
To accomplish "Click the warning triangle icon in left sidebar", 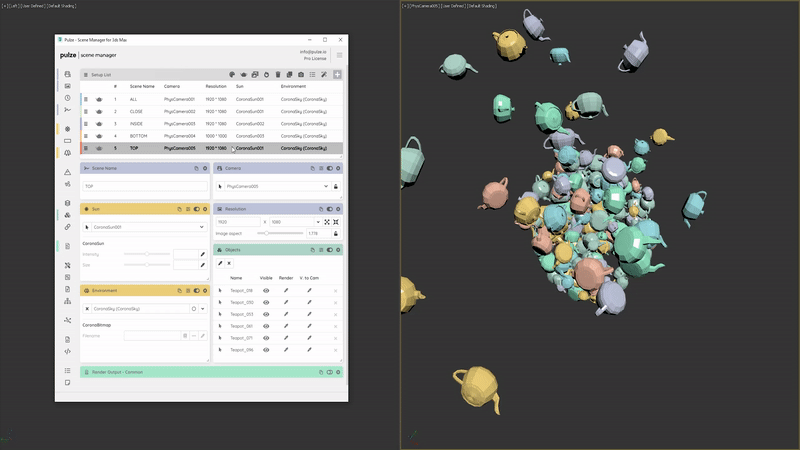I will [67, 172].
